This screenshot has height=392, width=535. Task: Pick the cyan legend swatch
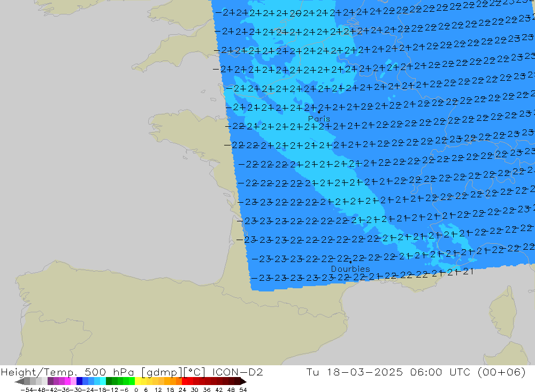tap(103, 381)
